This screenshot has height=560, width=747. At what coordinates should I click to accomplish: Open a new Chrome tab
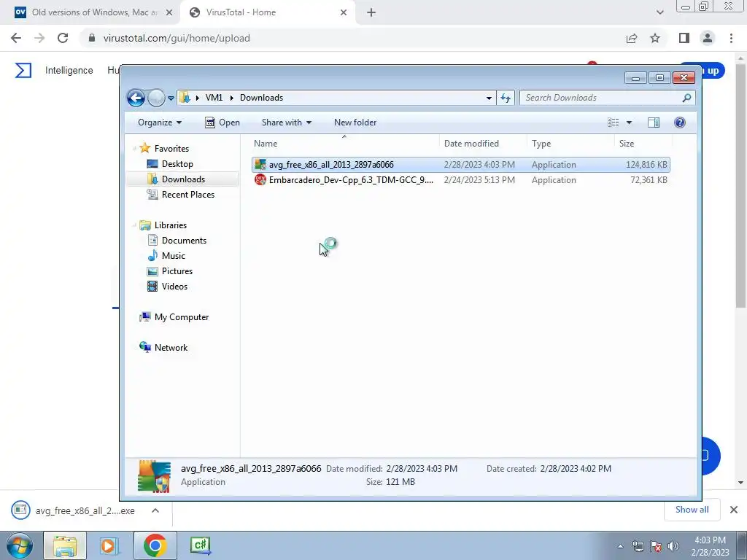371,13
